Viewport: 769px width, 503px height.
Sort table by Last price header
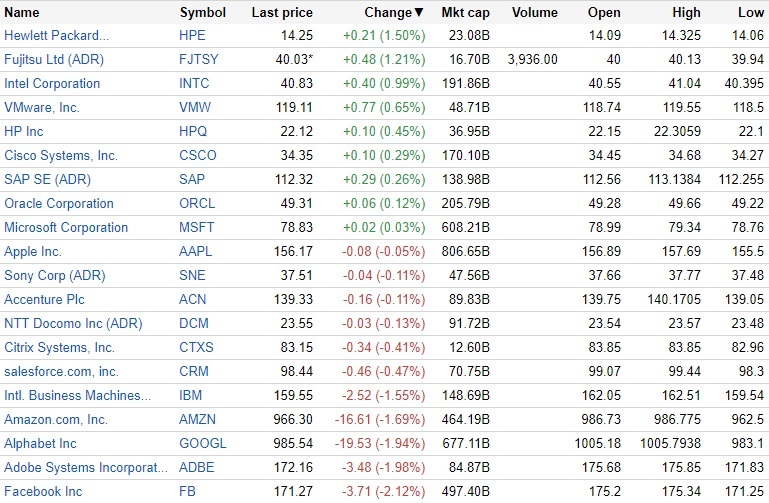point(282,12)
